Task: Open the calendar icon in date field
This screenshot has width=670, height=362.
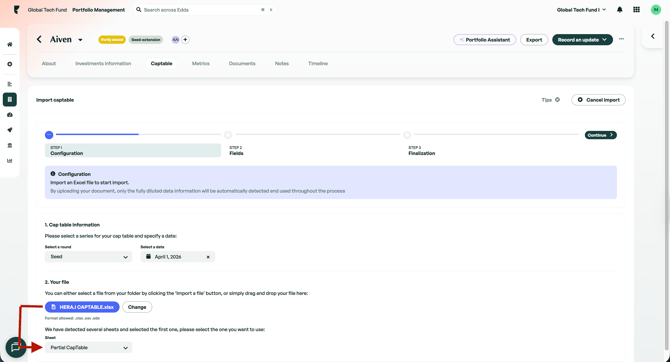Action: click(148, 256)
